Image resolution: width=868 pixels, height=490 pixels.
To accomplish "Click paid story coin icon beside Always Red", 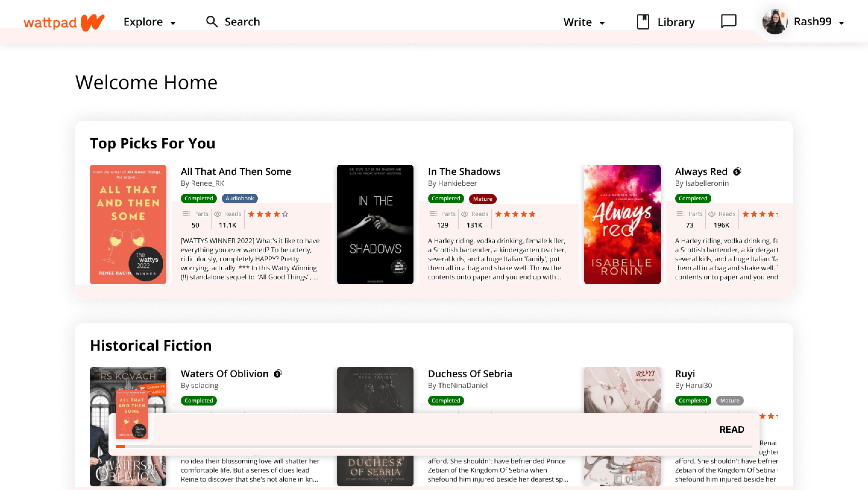I will coord(737,172).
